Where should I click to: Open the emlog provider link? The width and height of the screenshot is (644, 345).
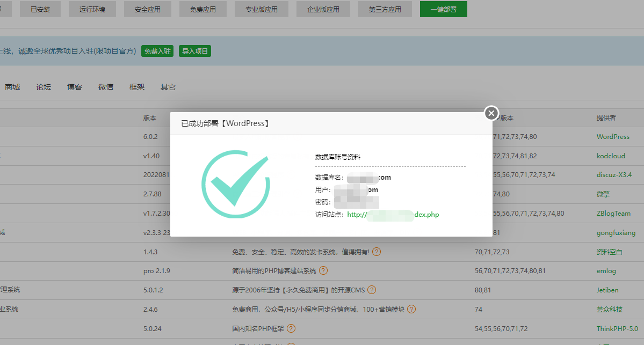point(606,271)
